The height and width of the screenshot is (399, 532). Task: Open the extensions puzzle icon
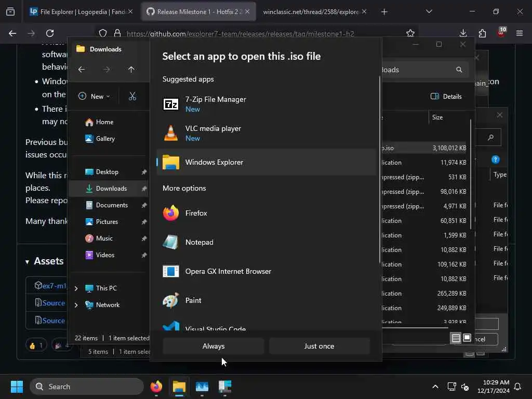(482, 33)
